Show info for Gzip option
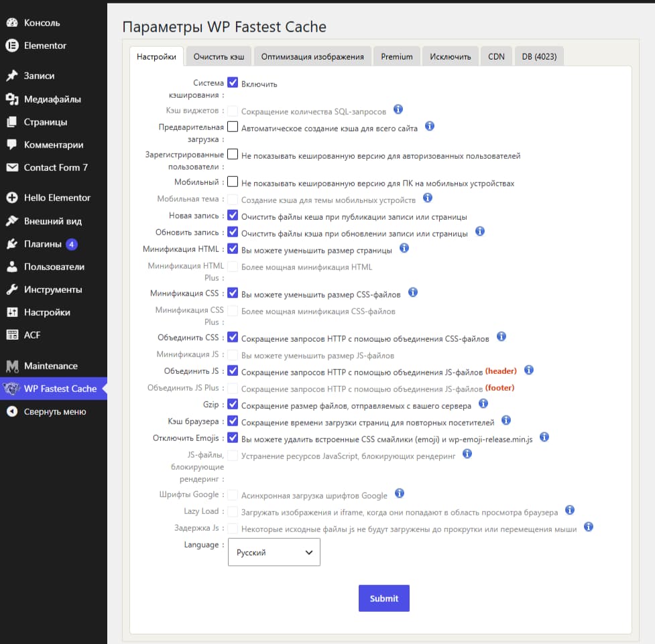Screen dimensions: 655x644 tap(483, 403)
